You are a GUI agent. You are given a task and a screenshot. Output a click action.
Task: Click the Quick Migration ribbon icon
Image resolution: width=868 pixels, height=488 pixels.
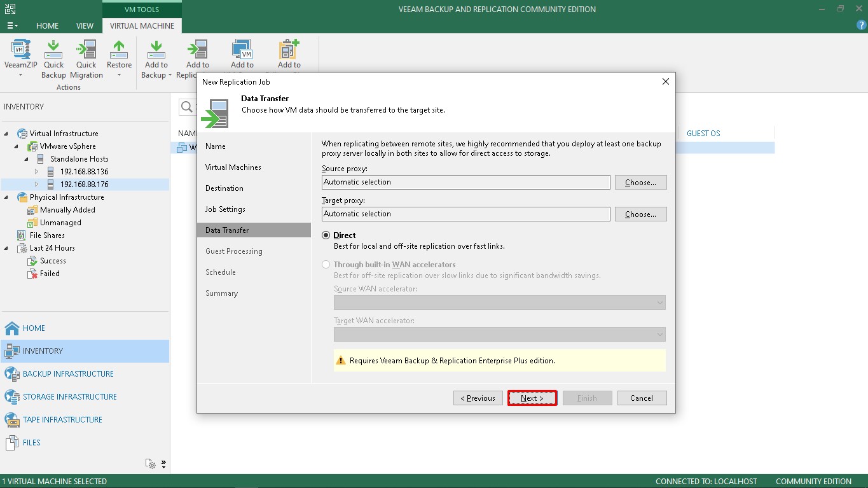coord(86,50)
